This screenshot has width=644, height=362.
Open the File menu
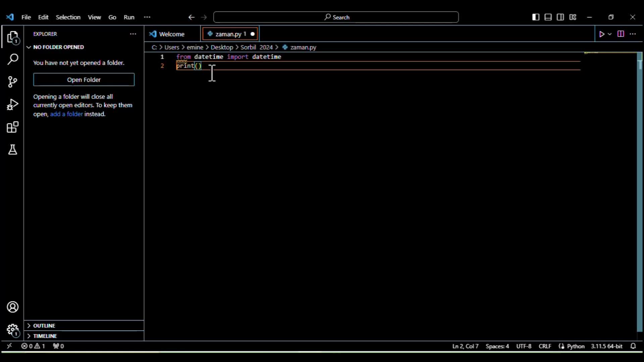26,17
